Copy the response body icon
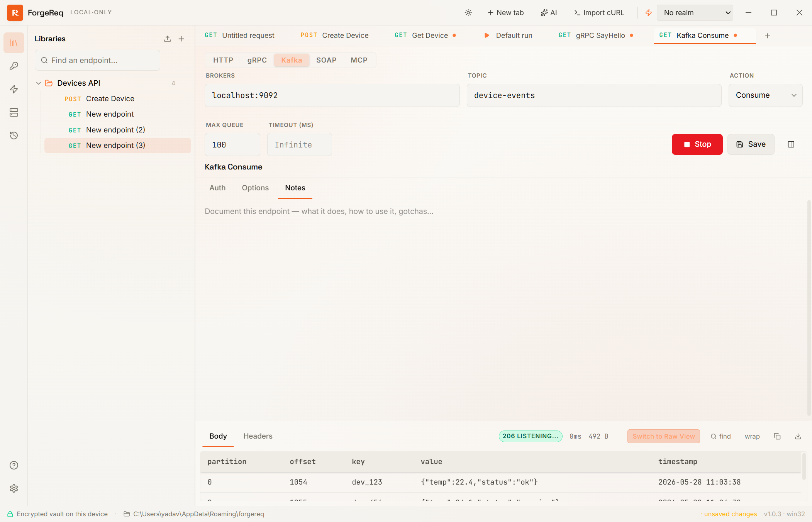This screenshot has width=812, height=522. pyautogui.click(x=777, y=436)
